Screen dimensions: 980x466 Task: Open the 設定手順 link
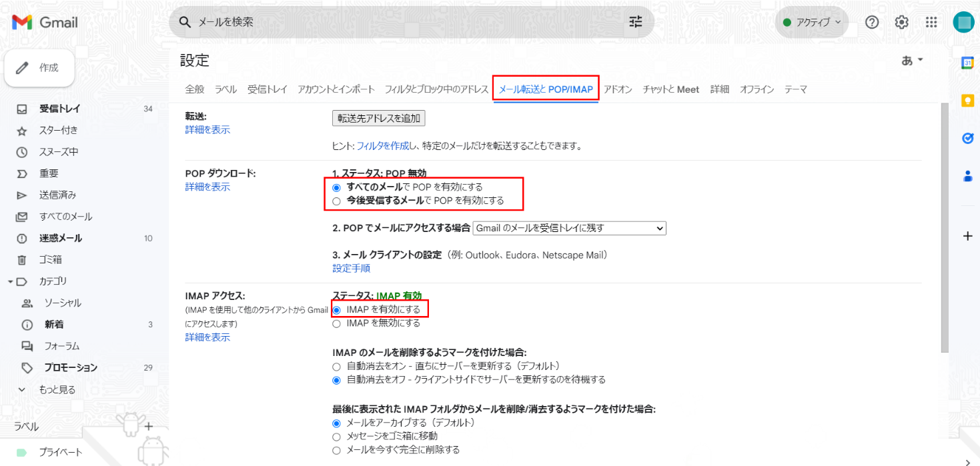352,269
